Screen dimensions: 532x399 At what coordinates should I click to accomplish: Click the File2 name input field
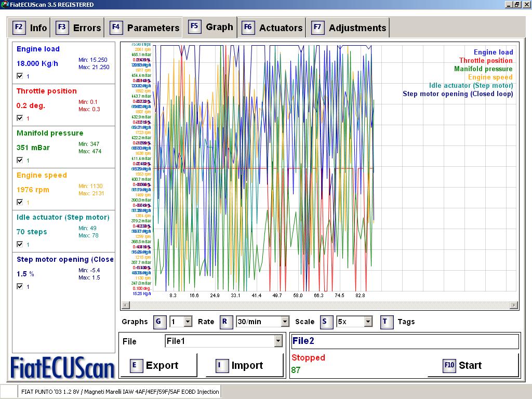coord(405,341)
